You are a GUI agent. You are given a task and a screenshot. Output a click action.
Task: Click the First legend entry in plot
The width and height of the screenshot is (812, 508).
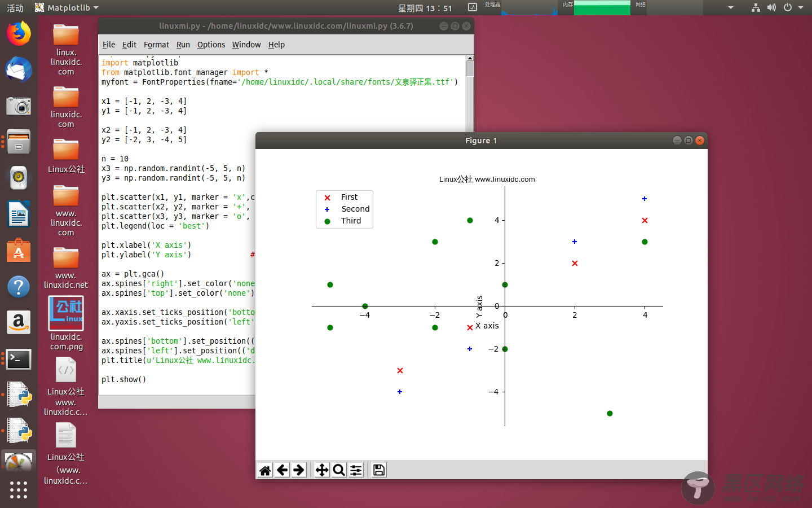pyautogui.click(x=349, y=197)
